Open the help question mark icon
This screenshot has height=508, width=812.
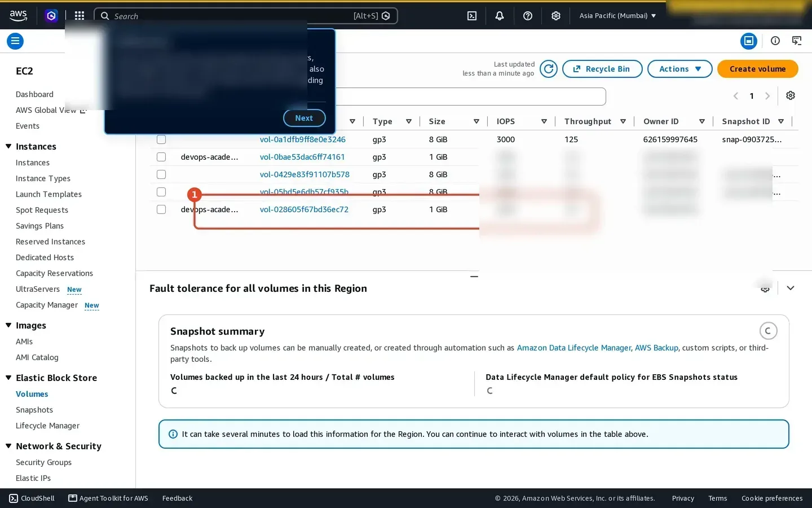click(x=528, y=16)
